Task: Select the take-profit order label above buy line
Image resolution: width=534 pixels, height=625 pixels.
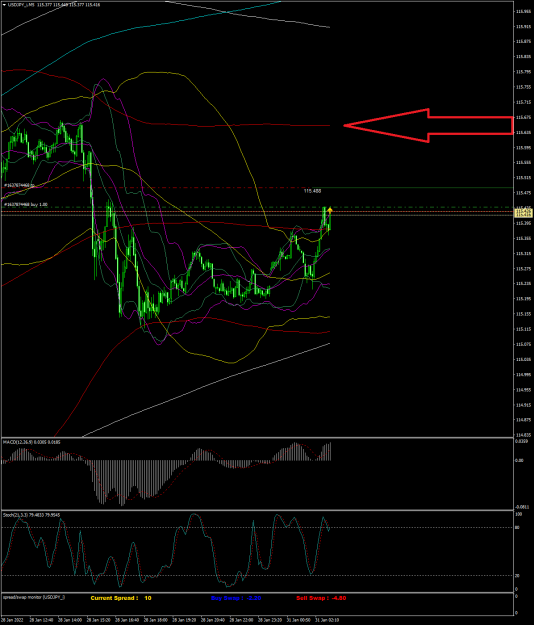Action: click(19, 185)
